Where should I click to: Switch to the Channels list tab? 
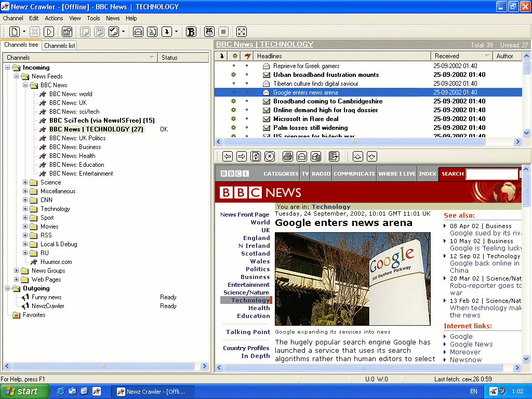coord(59,46)
